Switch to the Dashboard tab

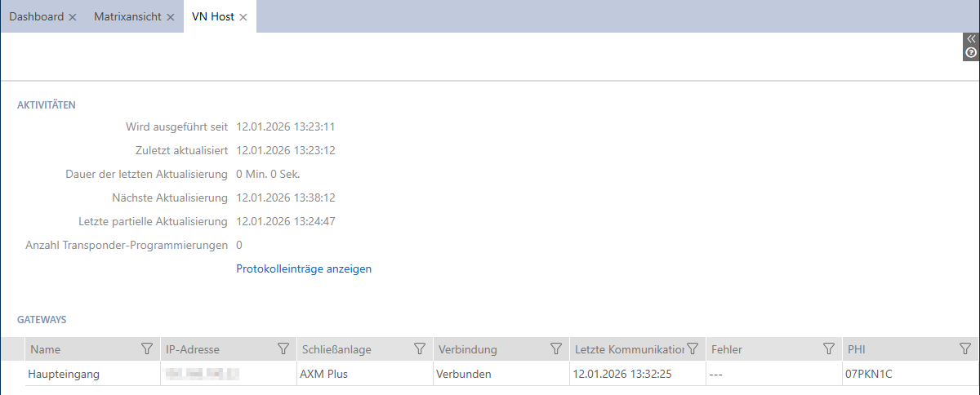(x=36, y=16)
